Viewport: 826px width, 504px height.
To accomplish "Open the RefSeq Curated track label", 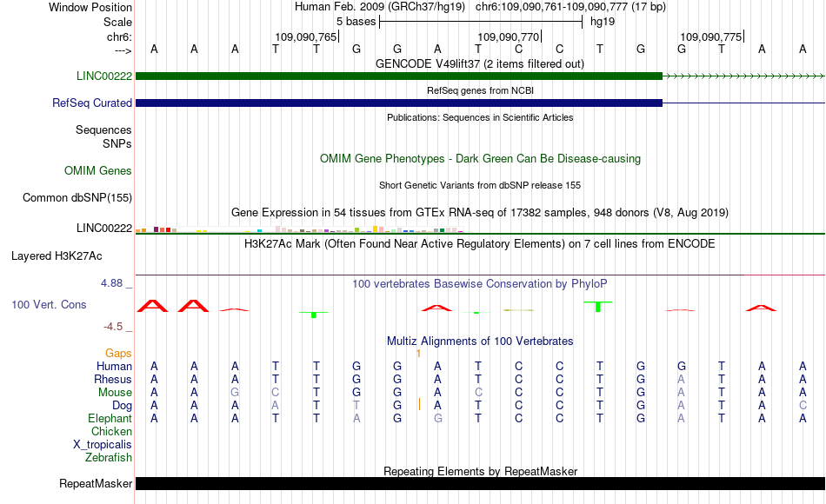I will click(x=91, y=103).
